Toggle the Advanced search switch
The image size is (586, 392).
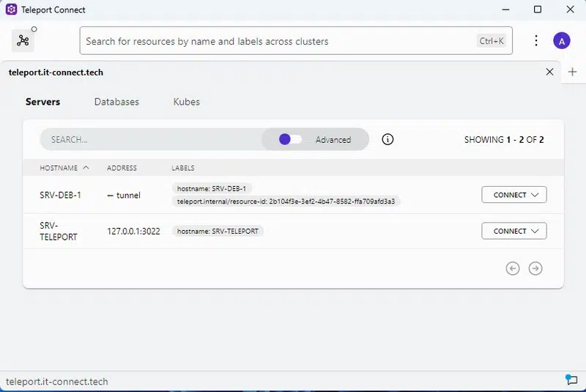pos(290,139)
